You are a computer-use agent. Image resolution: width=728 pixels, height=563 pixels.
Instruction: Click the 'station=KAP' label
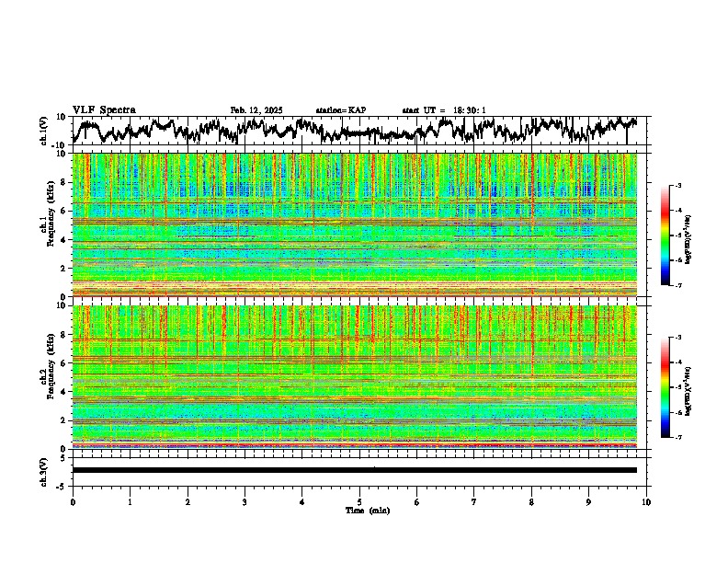pos(341,110)
